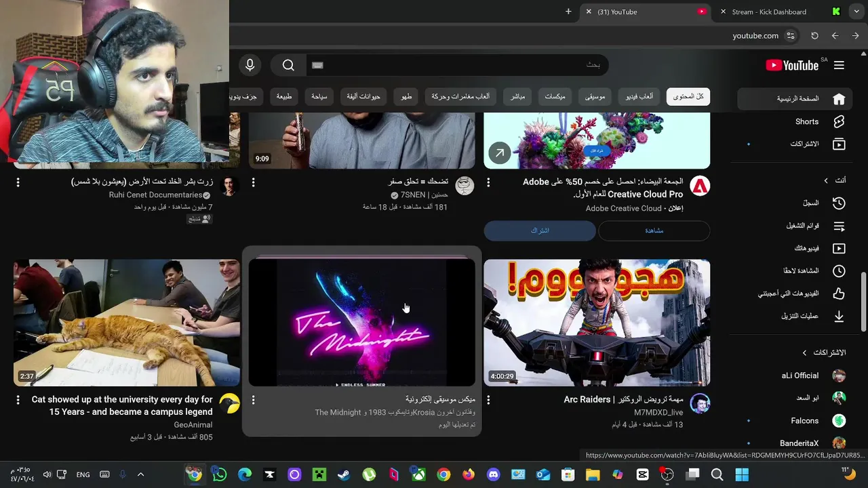Open Your videos (فيديوهاتك)

pyautogui.click(x=794, y=248)
